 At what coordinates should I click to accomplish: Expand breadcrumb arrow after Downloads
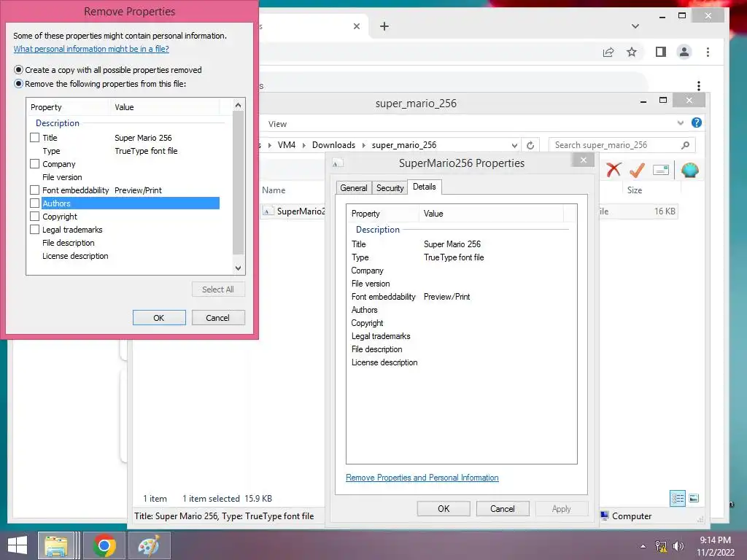click(x=363, y=145)
